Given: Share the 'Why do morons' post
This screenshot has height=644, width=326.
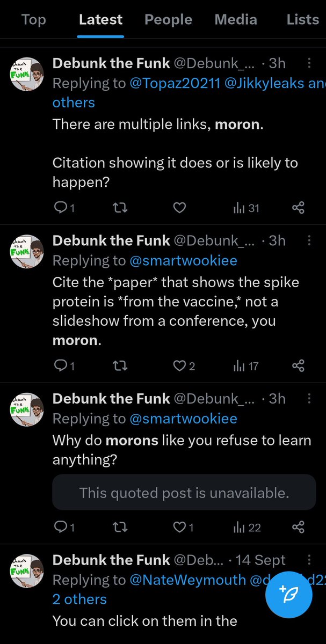Looking at the screenshot, I should pyautogui.click(x=298, y=528).
